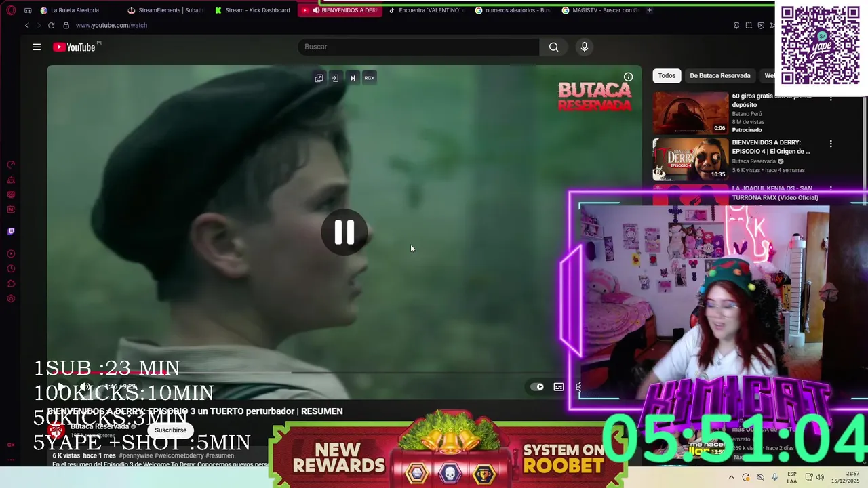
Task: Open the YouTube guide hamburger menu
Action: click(x=37, y=47)
